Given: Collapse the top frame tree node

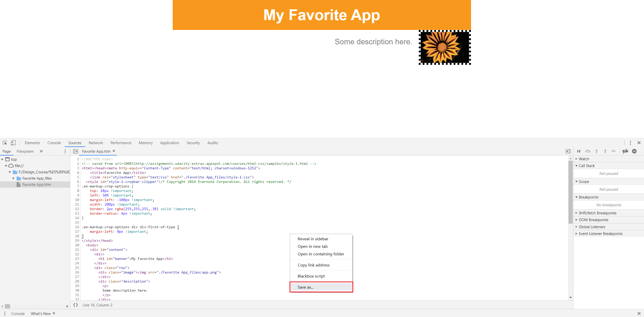Looking at the screenshot, I should 2,160.
